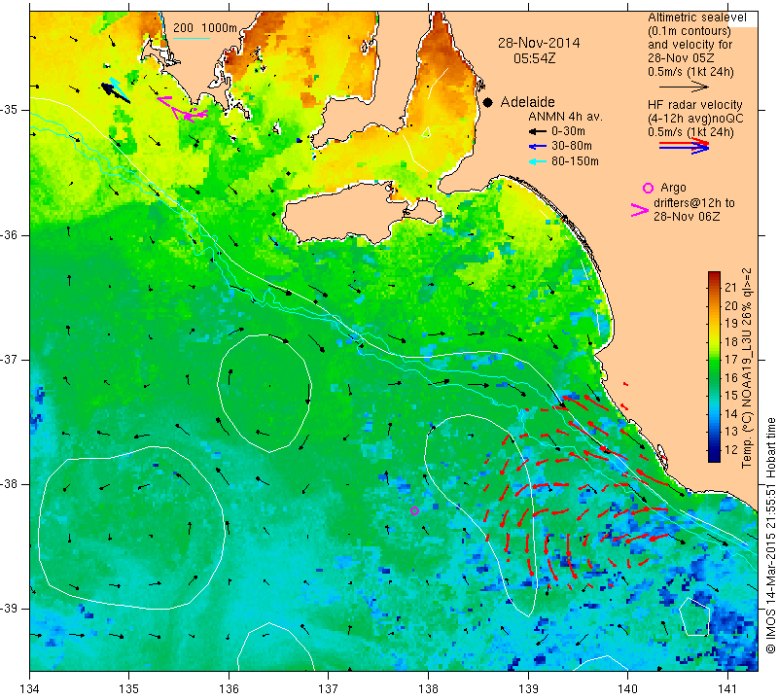Click the 'ANMN 4h av.' legend heading
The height and width of the screenshot is (700, 778).
pyautogui.click(x=565, y=117)
